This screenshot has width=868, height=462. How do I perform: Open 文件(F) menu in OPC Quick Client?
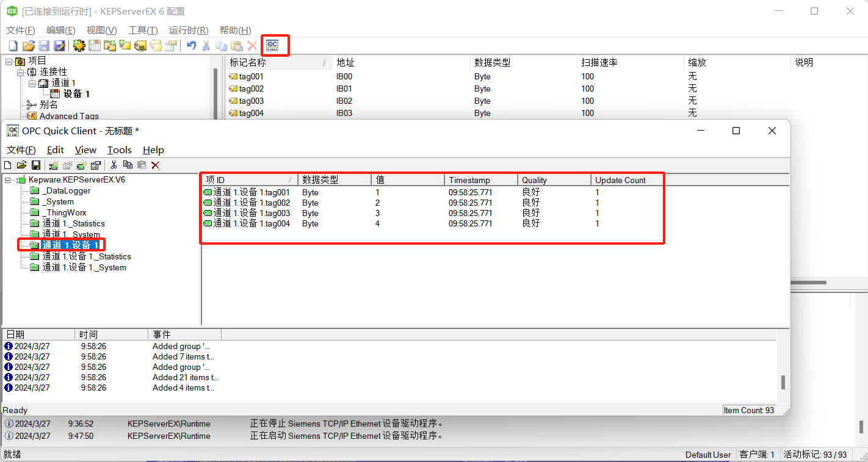coord(21,150)
